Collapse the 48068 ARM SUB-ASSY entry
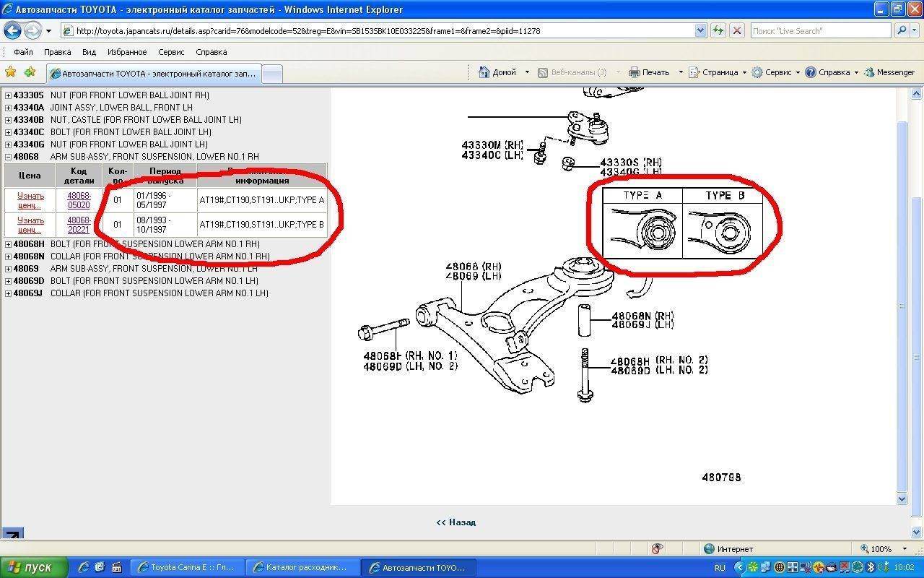 point(9,157)
